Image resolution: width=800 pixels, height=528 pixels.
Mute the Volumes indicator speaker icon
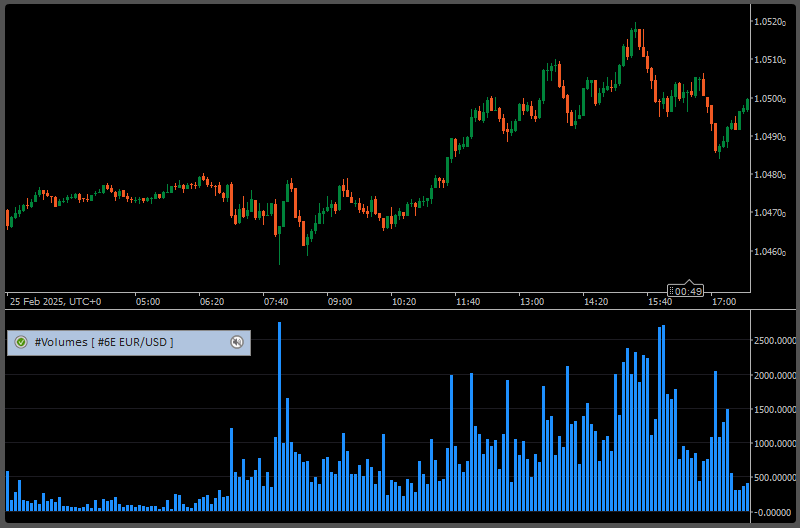tap(237, 343)
